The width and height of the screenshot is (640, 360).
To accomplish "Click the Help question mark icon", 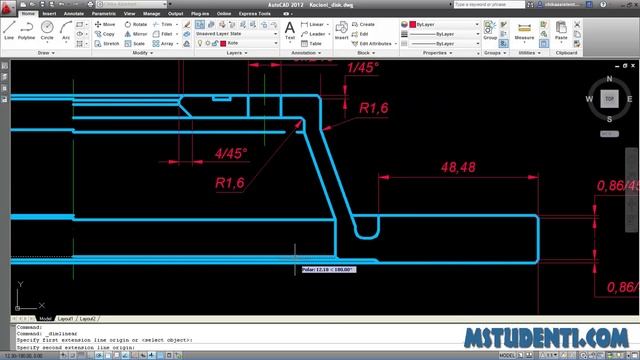I will coord(603,4).
